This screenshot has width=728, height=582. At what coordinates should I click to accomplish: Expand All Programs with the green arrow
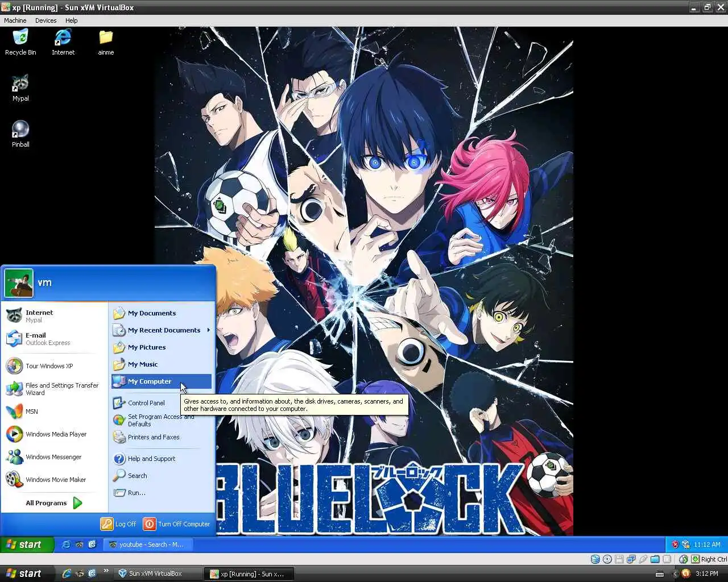click(78, 503)
